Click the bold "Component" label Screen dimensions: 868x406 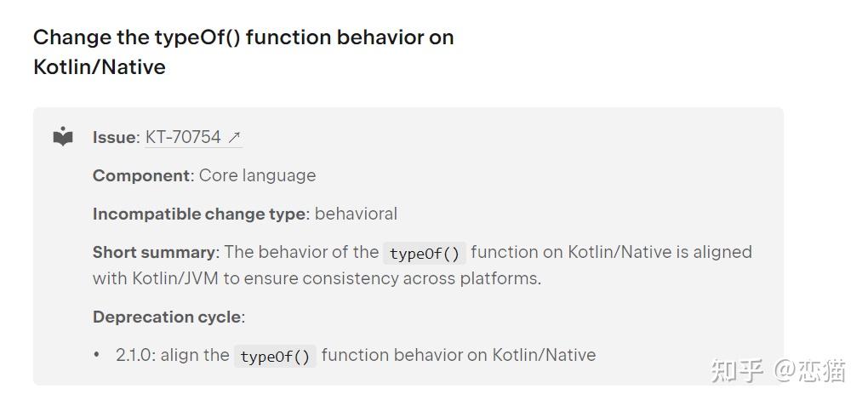(141, 175)
